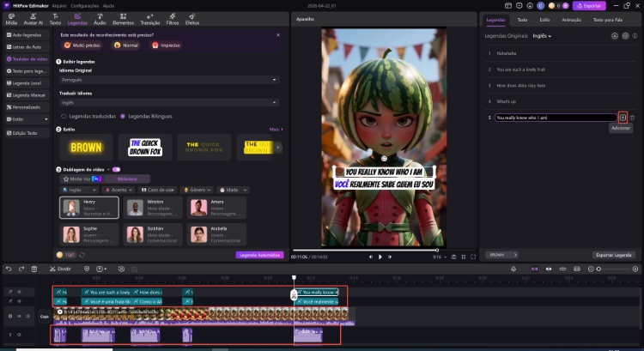644x351 pixels.
Task: Click the timeline playhead marker
Action: (294, 278)
